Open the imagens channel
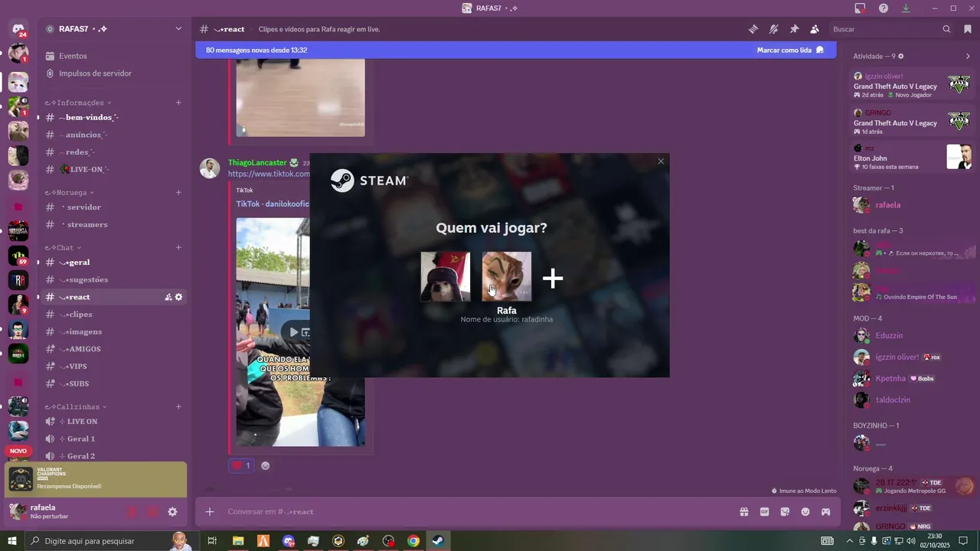The width and height of the screenshot is (980, 551). point(113,332)
